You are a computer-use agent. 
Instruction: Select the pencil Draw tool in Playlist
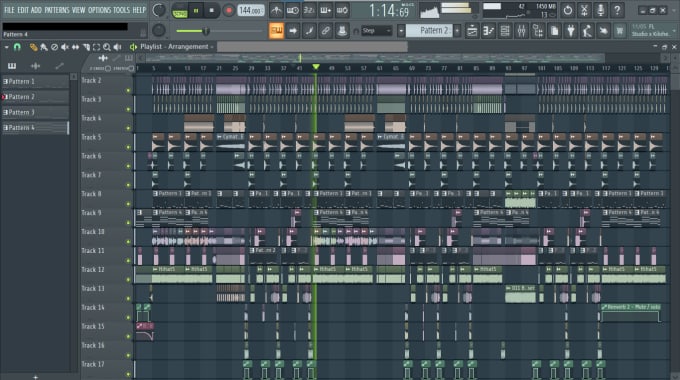[x=33, y=47]
